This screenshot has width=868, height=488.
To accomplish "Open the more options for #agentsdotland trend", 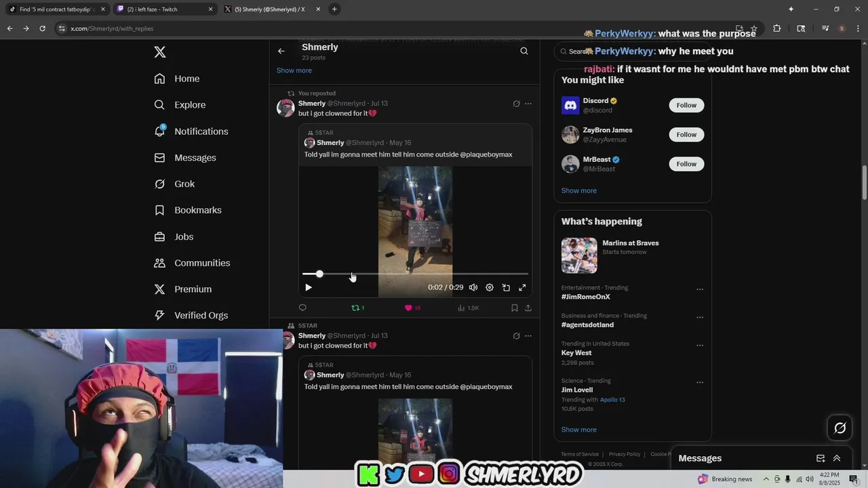I will click(x=700, y=317).
